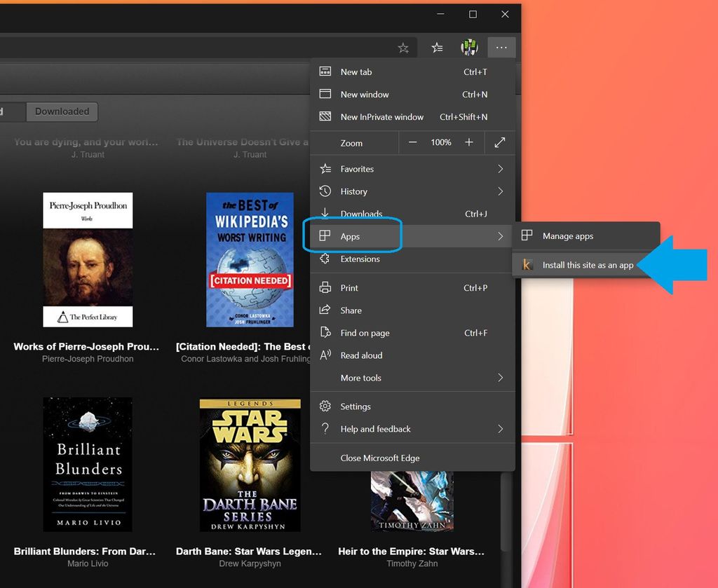Increase zoom with the plus button

click(x=469, y=142)
